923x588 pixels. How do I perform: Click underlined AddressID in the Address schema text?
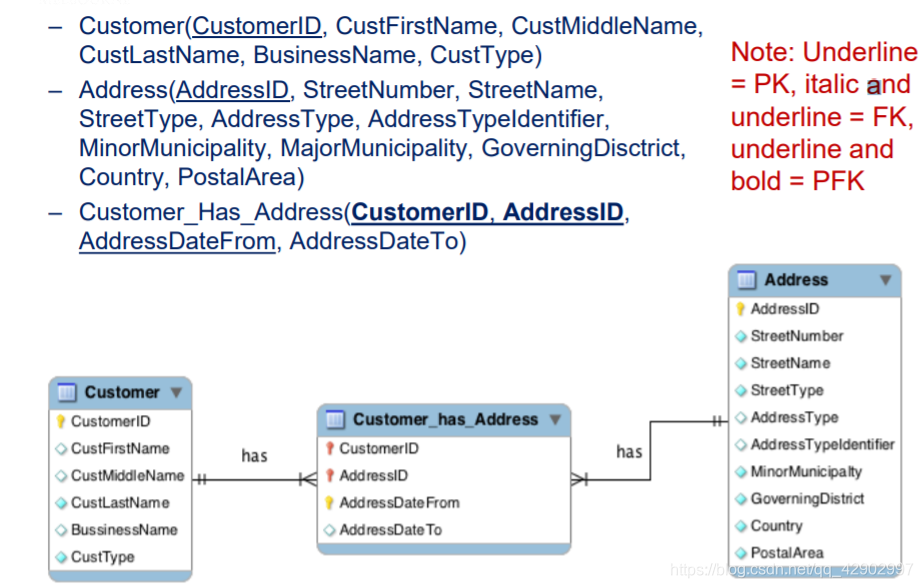233,90
